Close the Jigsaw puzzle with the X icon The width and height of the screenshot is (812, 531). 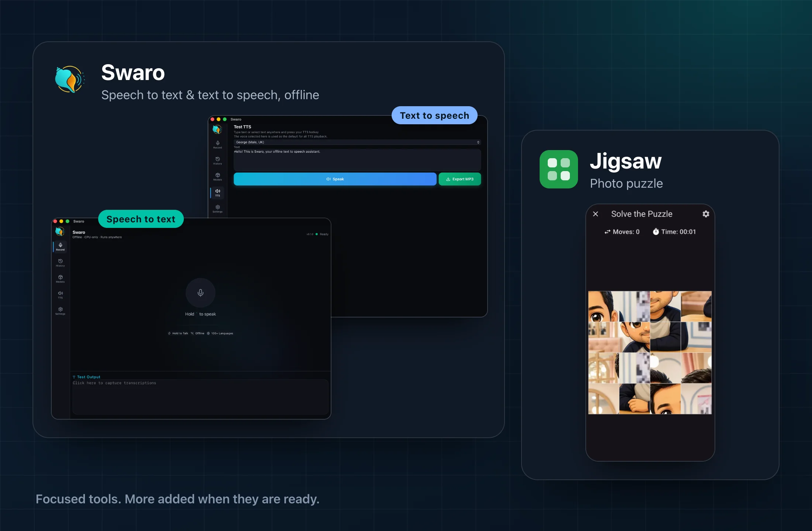click(595, 214)
